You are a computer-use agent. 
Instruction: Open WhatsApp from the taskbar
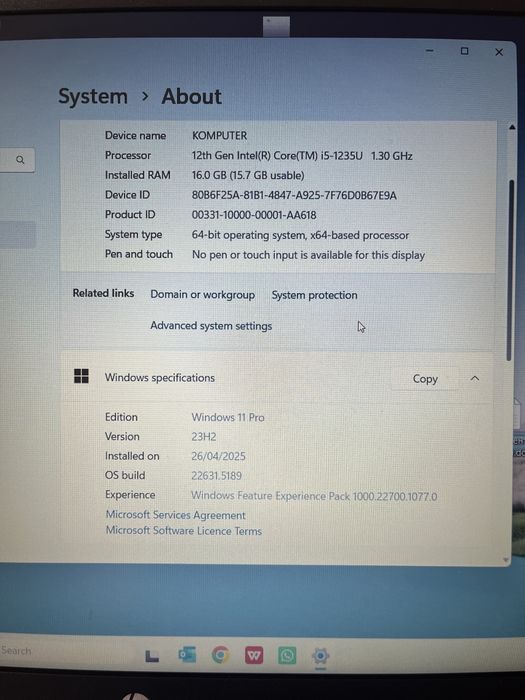tap(287, 655)
